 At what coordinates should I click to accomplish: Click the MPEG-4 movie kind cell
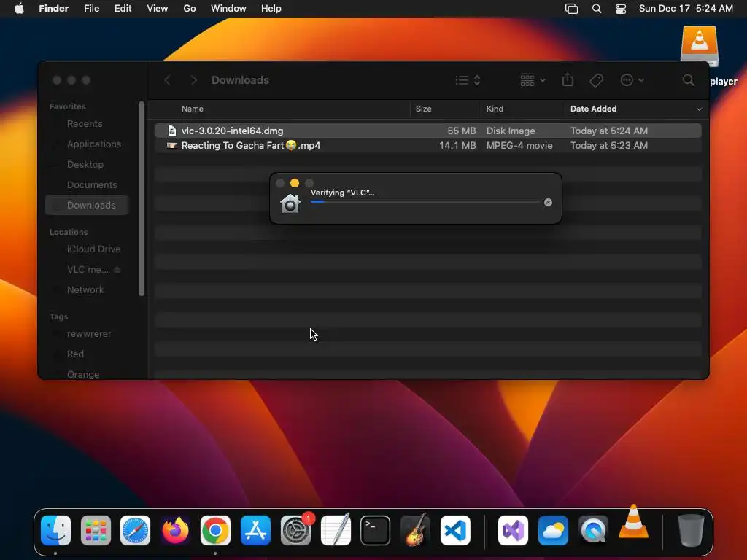tap(519, 145)
